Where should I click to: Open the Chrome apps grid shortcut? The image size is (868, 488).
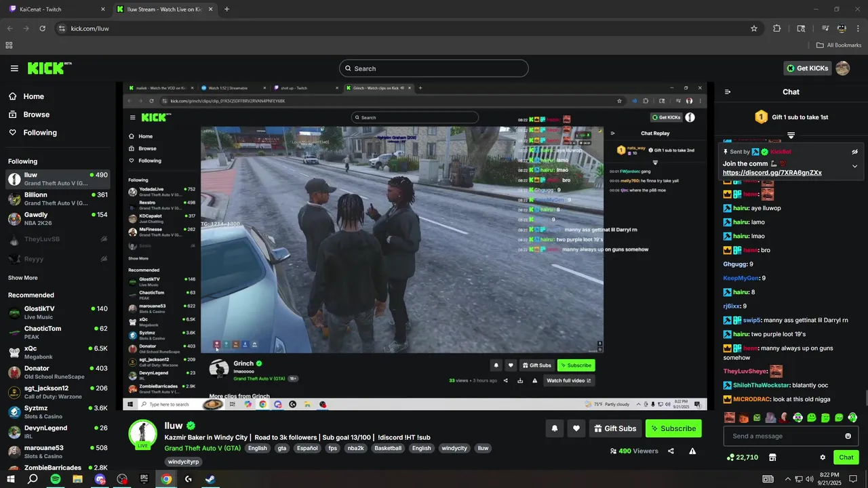tap(9, 45)
